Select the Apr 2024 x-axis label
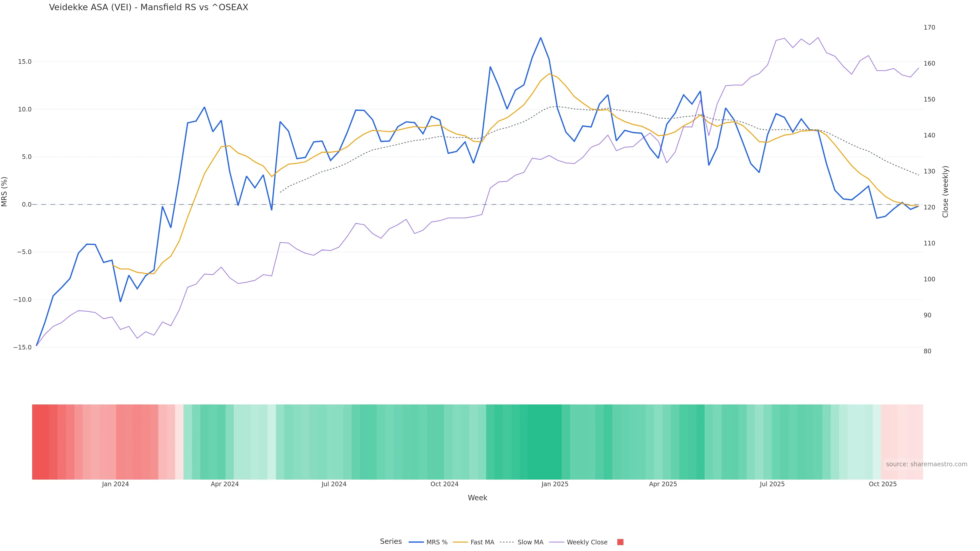This screenshot has width=980, height=551. 225,484
